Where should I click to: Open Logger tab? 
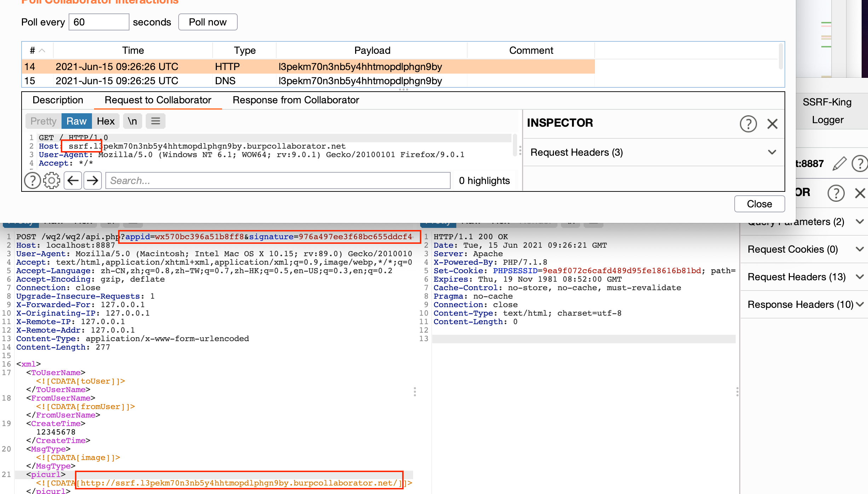[828, 120]
